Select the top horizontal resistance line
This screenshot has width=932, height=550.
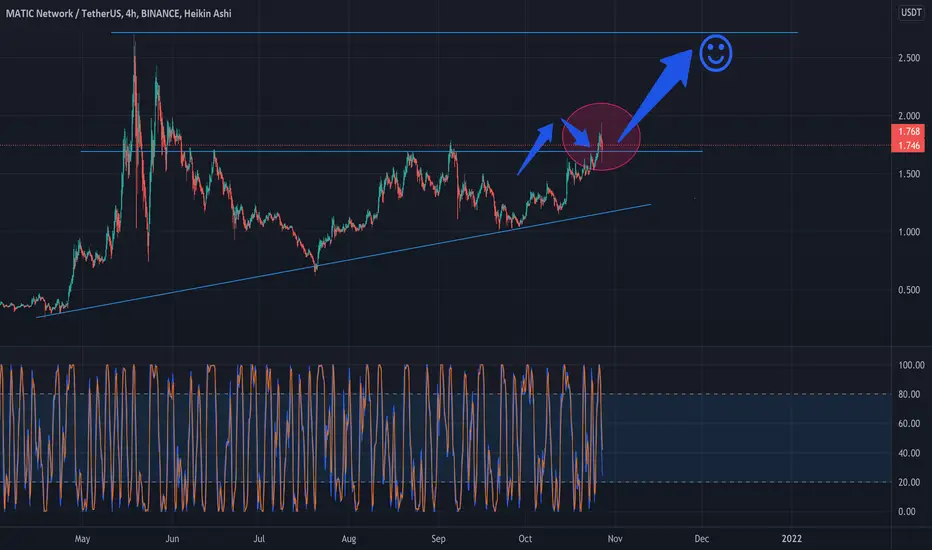pos(454,33)
